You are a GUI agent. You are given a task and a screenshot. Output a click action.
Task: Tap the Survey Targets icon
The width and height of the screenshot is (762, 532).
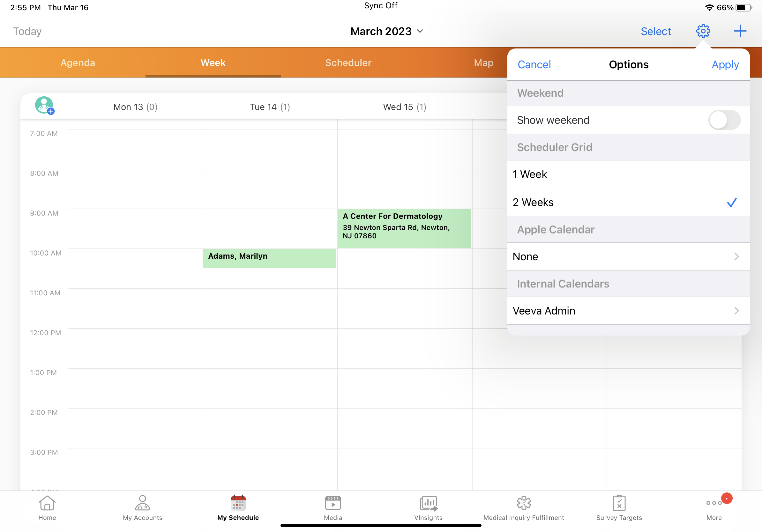(619, 504)
